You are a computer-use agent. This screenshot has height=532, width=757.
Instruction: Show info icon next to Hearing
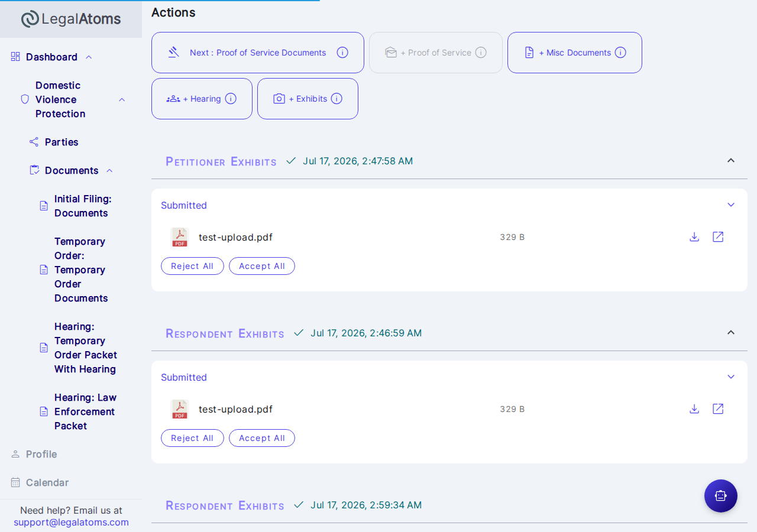[231, 99]
